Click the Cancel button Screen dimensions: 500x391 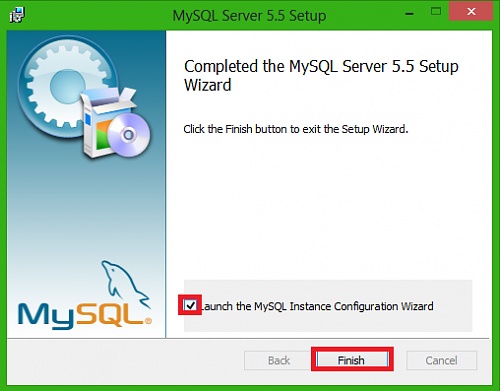coord(441,360)
